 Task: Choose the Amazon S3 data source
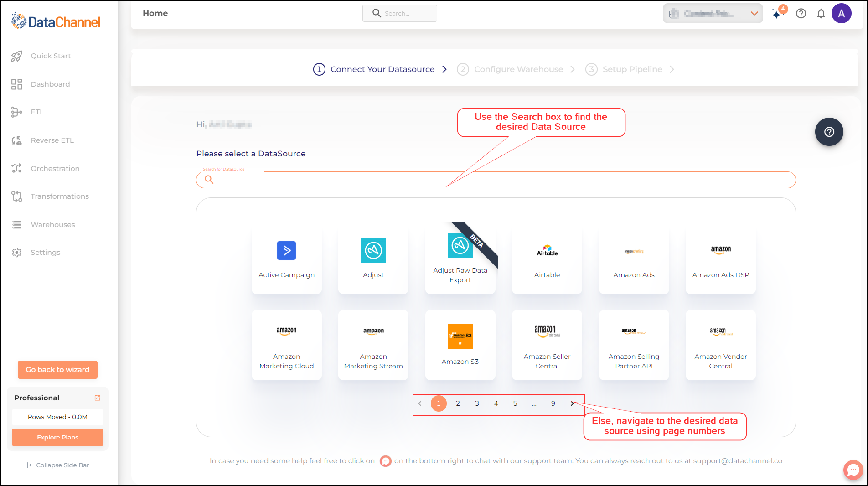pos(460,345)
